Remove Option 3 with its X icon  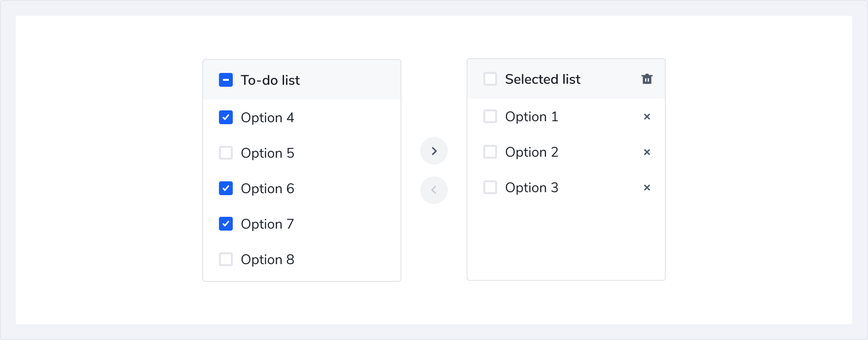[x=647, y=188]
